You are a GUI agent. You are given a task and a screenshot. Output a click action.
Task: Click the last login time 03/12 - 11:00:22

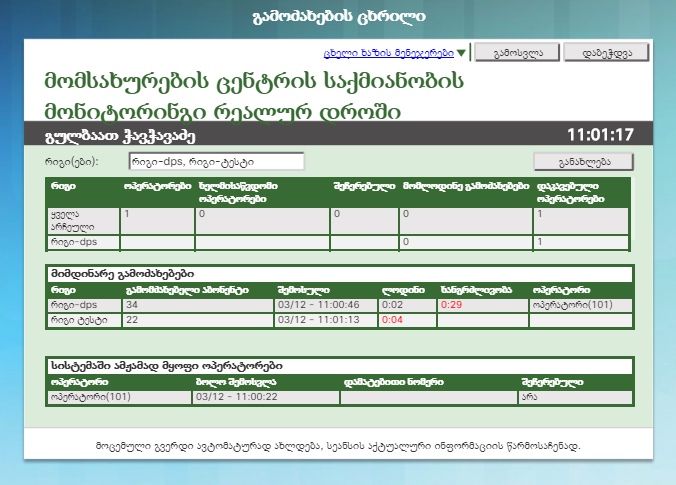(x=235, y=397)
